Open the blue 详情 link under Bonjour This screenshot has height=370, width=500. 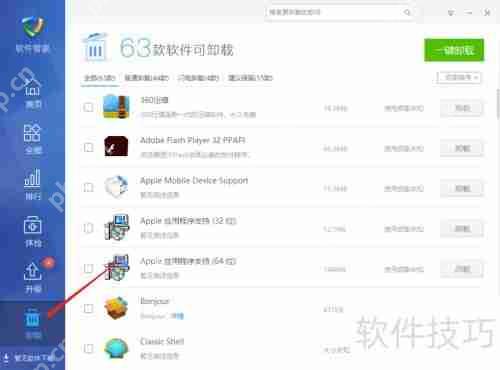177,315
